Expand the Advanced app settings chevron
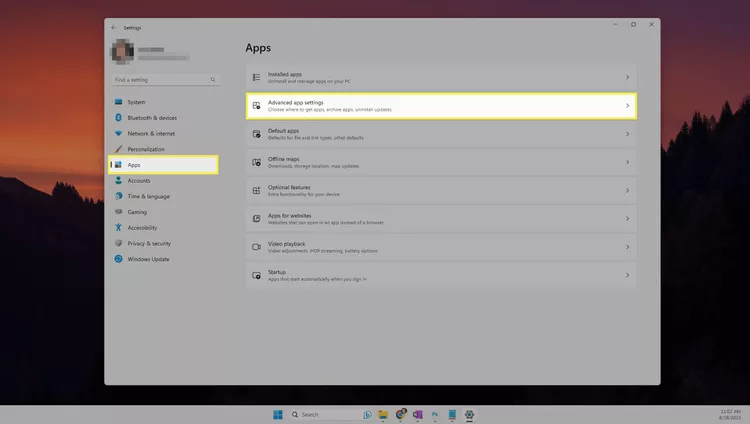The width and height of the screenshot is (750, 424). point(628,105)
